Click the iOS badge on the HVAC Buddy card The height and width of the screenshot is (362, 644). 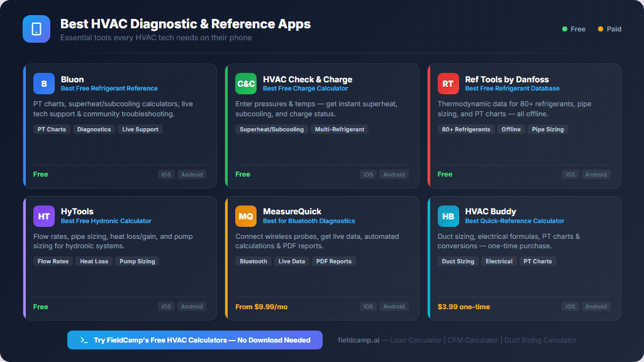pyautogui.click(x=570, y=306)
